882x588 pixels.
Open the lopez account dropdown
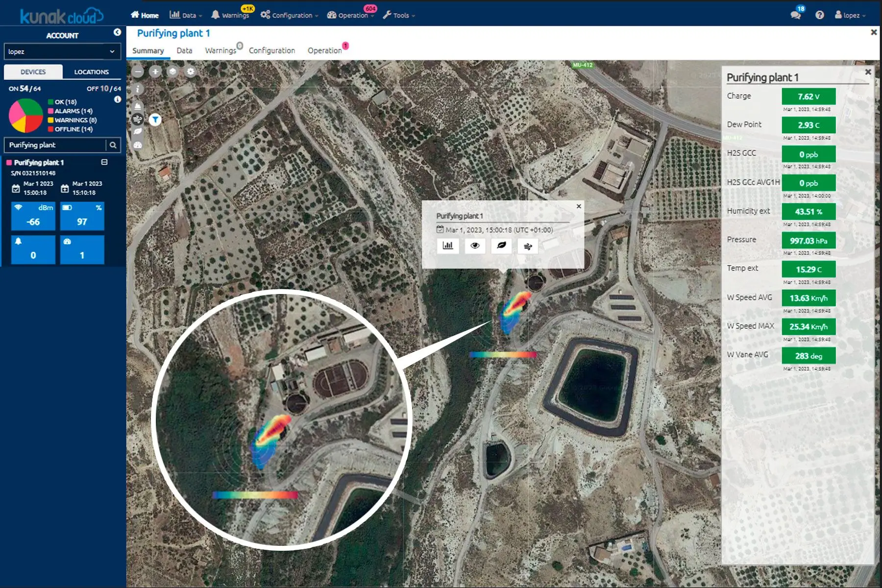(x=62, y=51)
